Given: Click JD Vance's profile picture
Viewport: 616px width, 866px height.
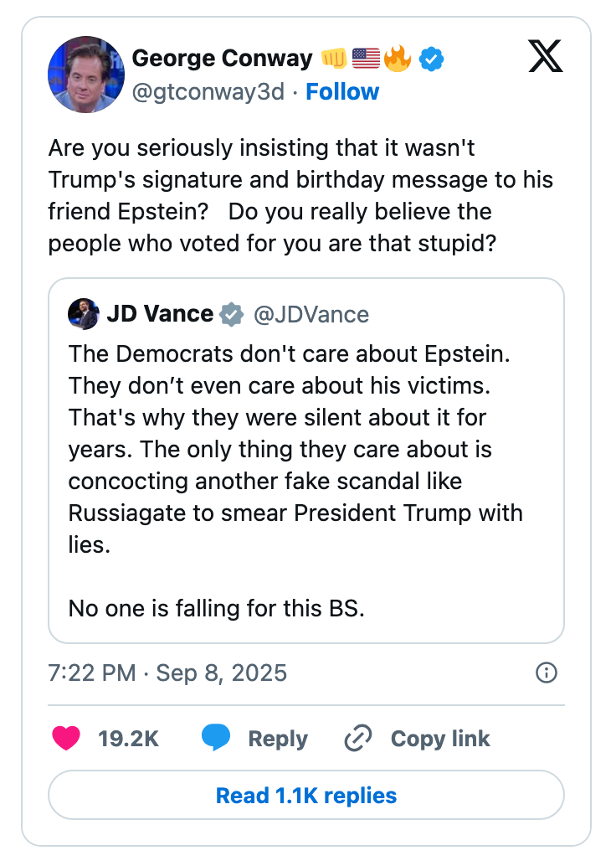Looking at the screenshot, I should pos(83,314).
